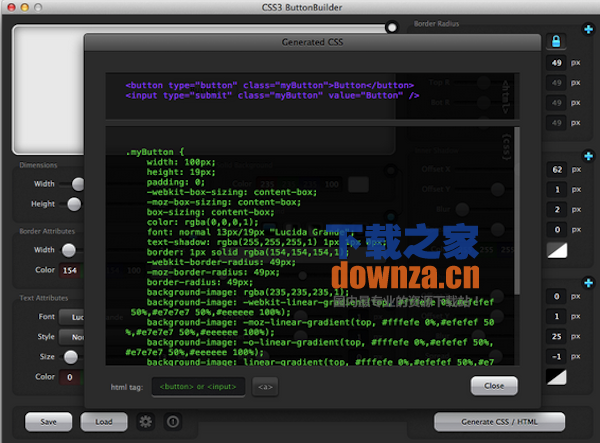Click the Border Attributes Width slider knob
600x443 pixels.
click(x=69, y=250)
